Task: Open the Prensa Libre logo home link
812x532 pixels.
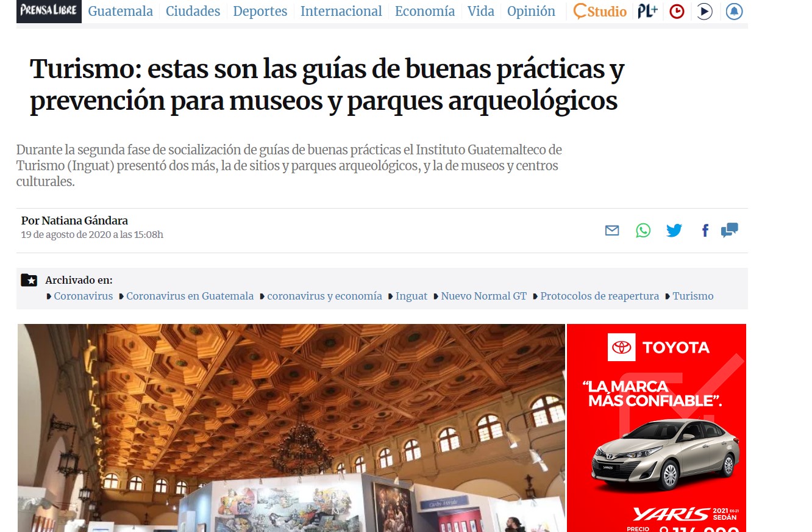Action: pos(49,12)
